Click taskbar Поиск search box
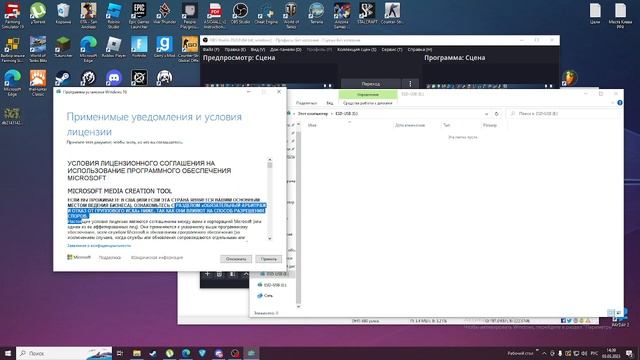 click(x=64, y=353)
